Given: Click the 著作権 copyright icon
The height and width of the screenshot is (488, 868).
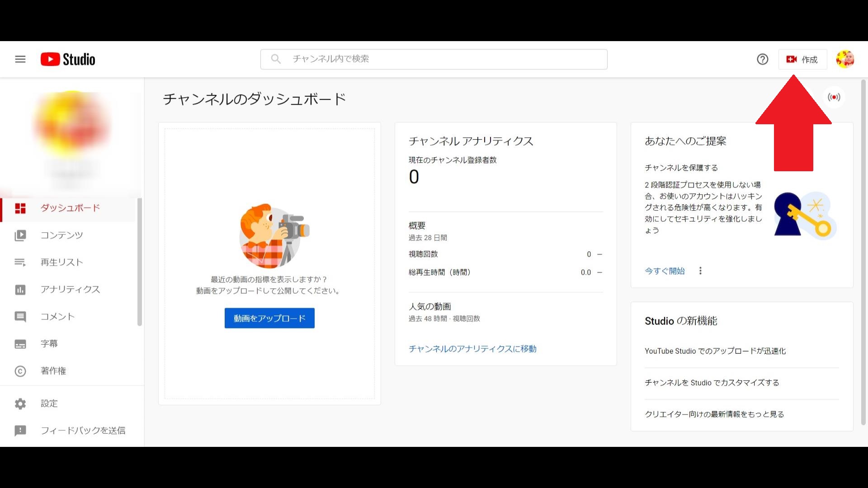Looking at the screenshot, I should (x=20, y=371).
